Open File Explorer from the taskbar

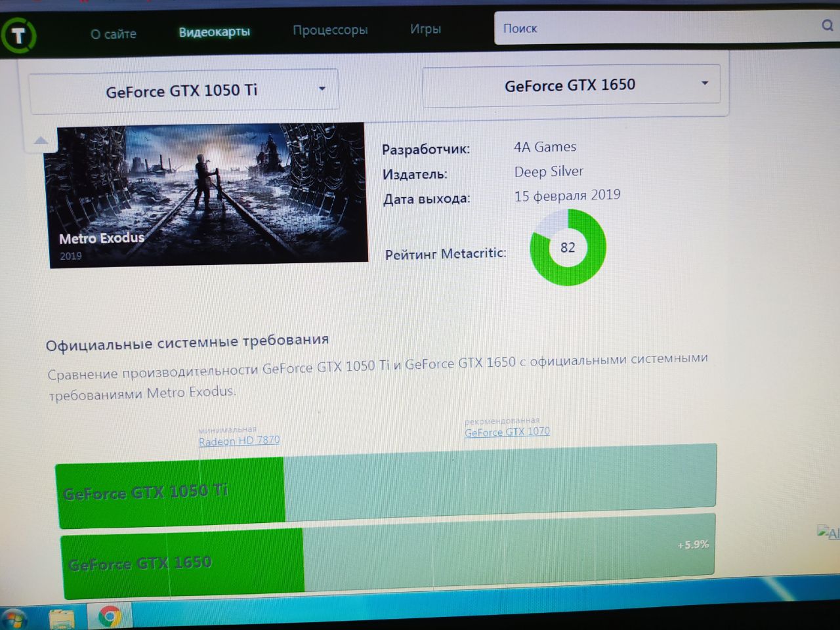[62, 618]
